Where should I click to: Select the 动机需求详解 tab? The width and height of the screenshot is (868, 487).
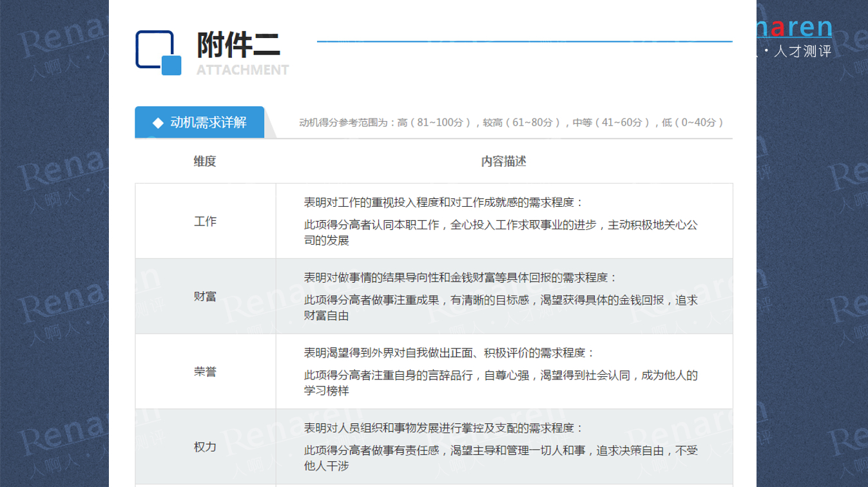click(200, 122)
